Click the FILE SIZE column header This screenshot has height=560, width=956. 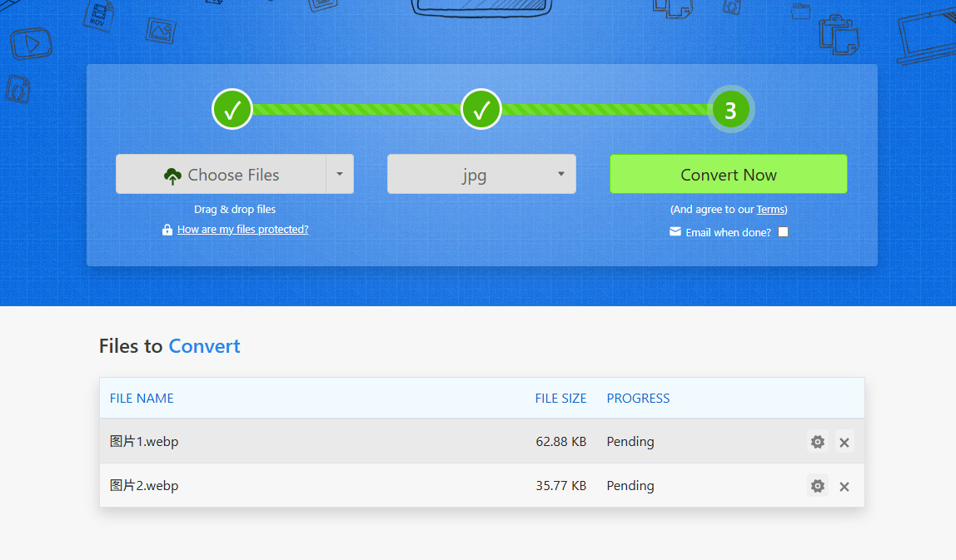pos(561,399)
